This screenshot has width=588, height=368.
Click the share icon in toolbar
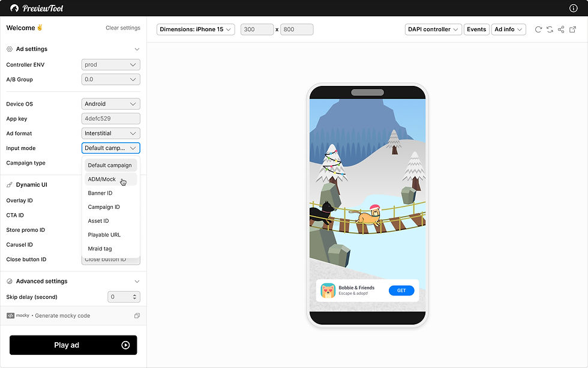point(561,29)
